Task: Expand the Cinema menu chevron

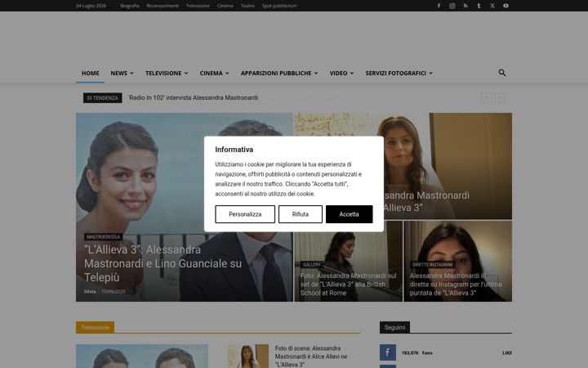Action: click(227, 74)
